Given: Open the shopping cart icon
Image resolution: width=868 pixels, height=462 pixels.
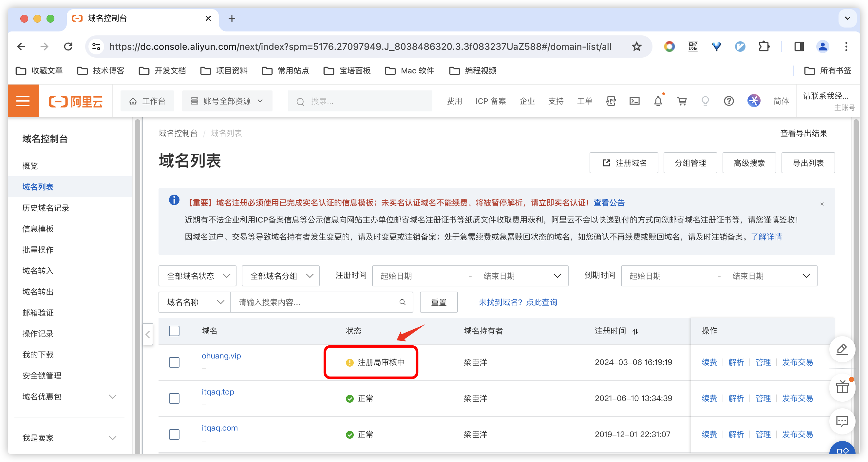Looking at the screenshot, I should click(x=681, y=101).
